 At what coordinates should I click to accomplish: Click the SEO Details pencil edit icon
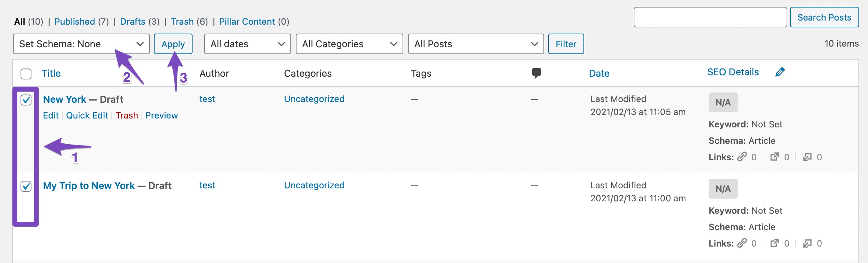point(780,72)
